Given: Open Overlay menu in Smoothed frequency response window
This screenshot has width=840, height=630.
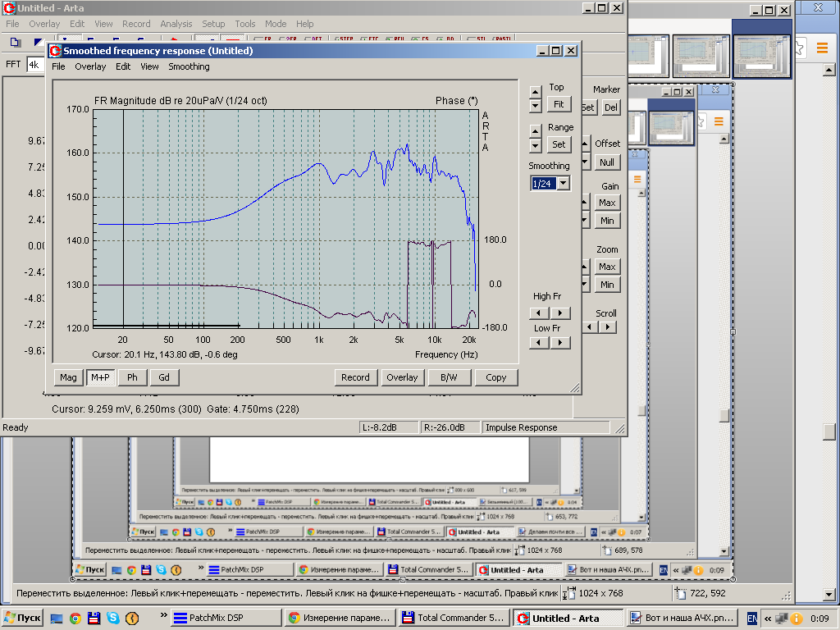Looking at the screenshot, I should (x=90, y=66).
